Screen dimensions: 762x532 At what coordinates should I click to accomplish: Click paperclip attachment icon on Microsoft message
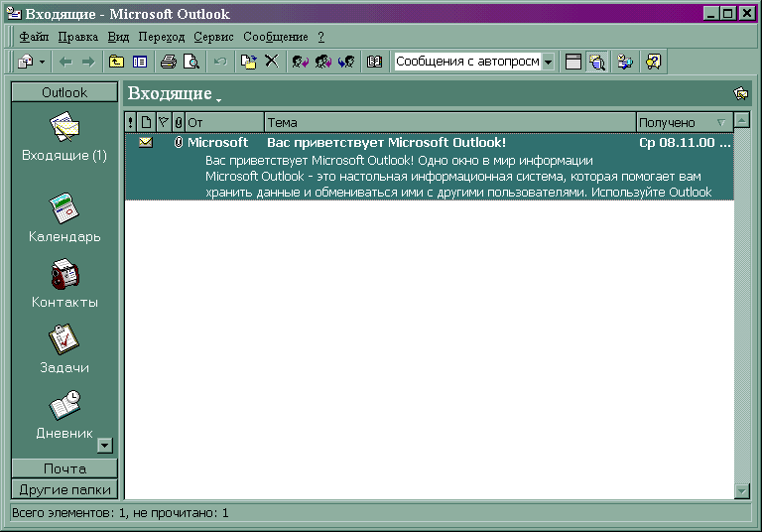point(179,143)
